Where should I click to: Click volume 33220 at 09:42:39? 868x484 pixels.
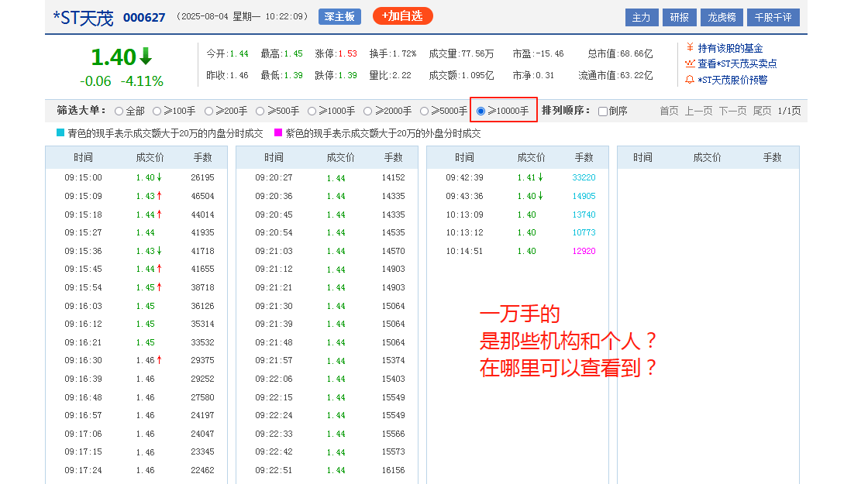(x=584, y=177)
